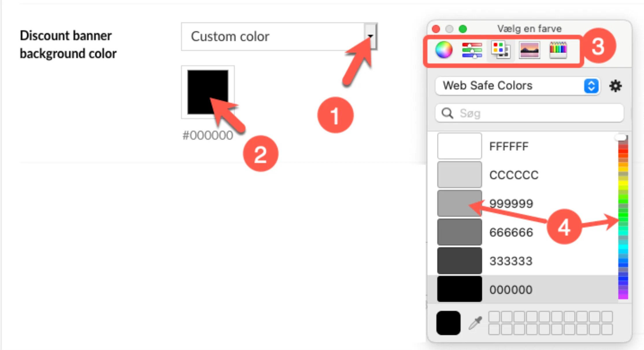Switch to the pencils color tab
This screenshot has height=350, width=644.
(x=558, y=50)
